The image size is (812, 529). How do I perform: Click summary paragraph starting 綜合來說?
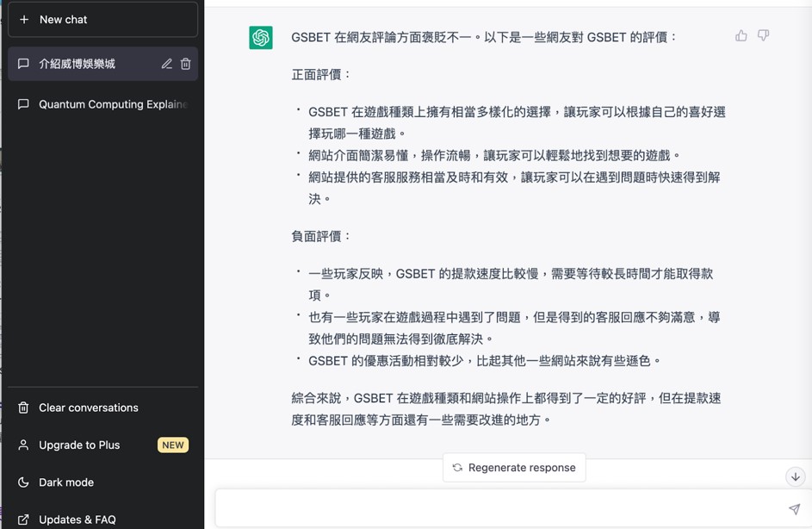pyautogui.click(x=506, y=408)
